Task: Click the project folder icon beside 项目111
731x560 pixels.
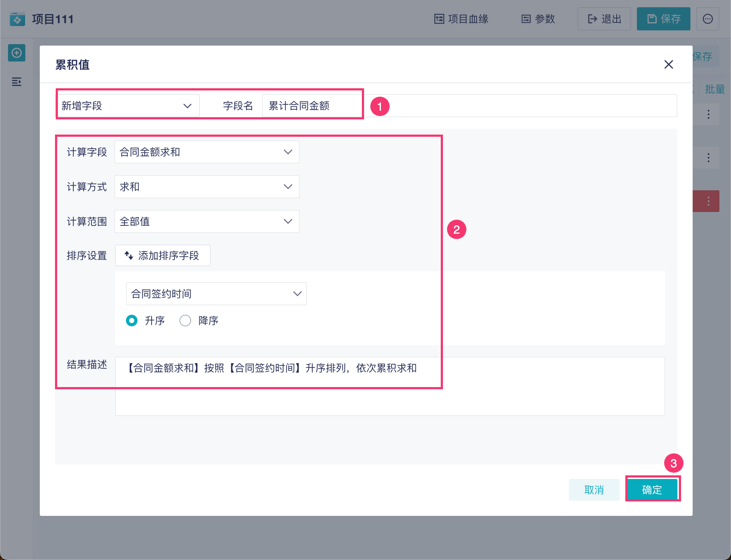Action: coord(17,19)
